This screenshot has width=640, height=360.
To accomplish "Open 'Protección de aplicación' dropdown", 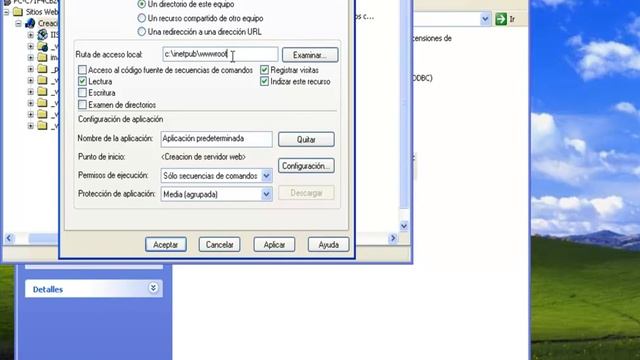I will [x=266, y=194].
